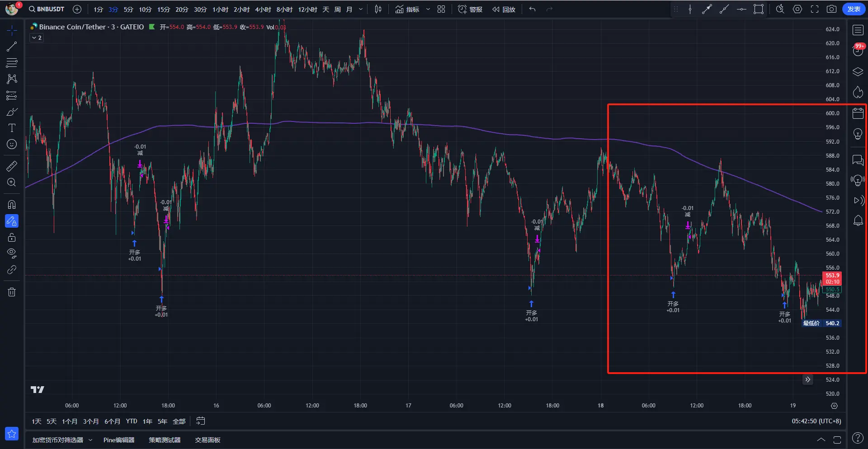Click the scroll to latest bar button
The image size is (868, 449).
(807, 380)
